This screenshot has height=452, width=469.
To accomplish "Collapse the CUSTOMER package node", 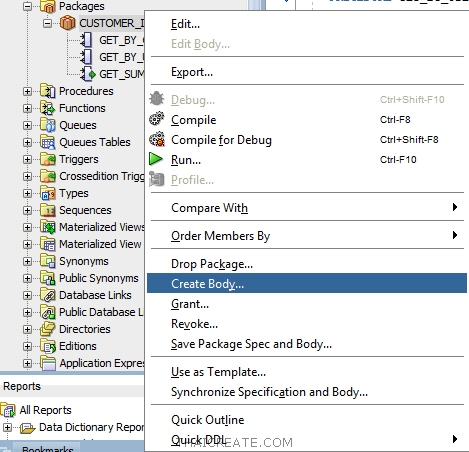I will click(x=48, y=23).
